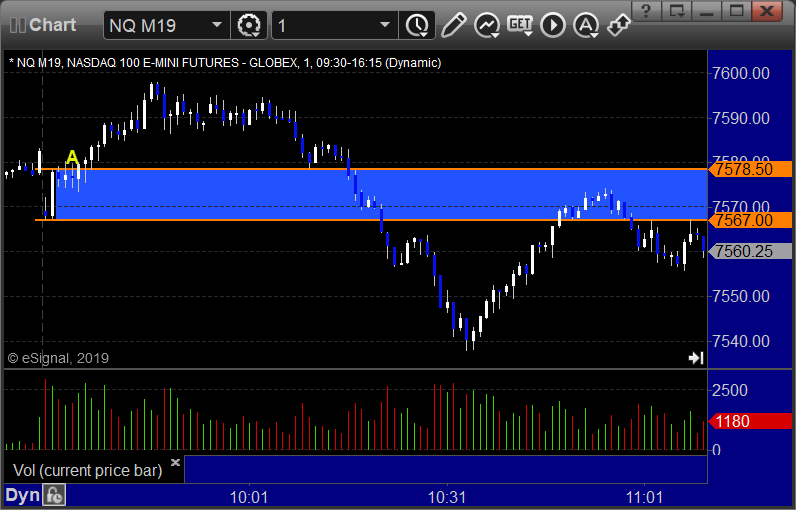Click the Vol (current price bar) label
Image resolution: width=796 pixels, height=510 pixels.
pos(87,470)
